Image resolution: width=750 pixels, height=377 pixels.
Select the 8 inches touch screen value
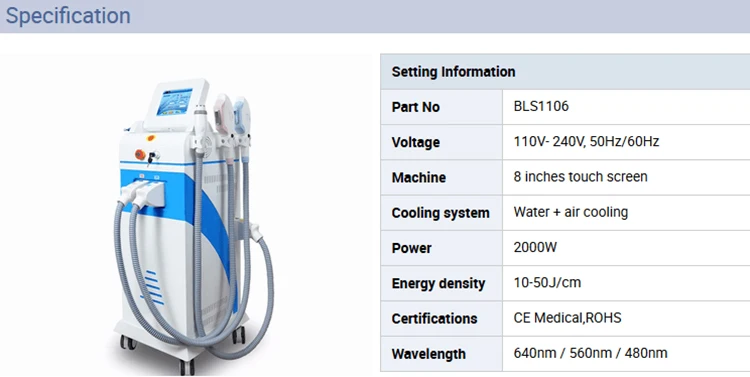point(581,177)
